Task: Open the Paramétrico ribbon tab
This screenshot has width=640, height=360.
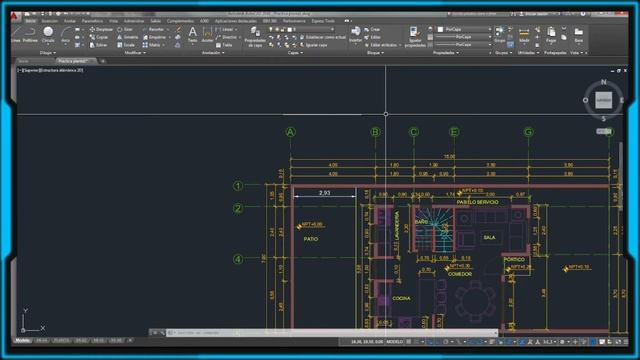Action: [92, 21]
